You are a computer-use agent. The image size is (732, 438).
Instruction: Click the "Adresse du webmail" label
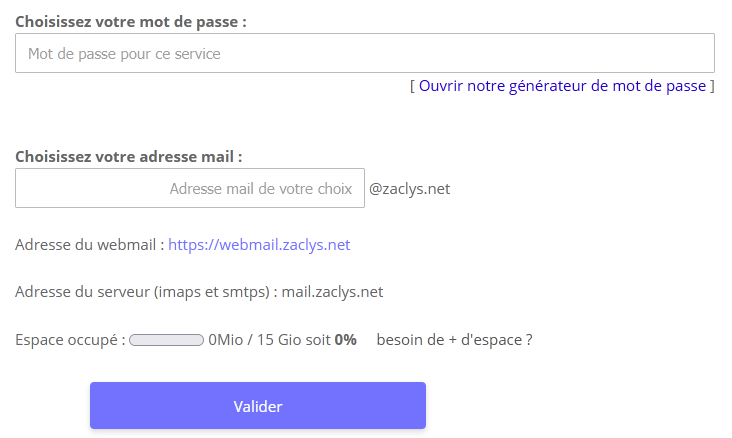[89, 244]
